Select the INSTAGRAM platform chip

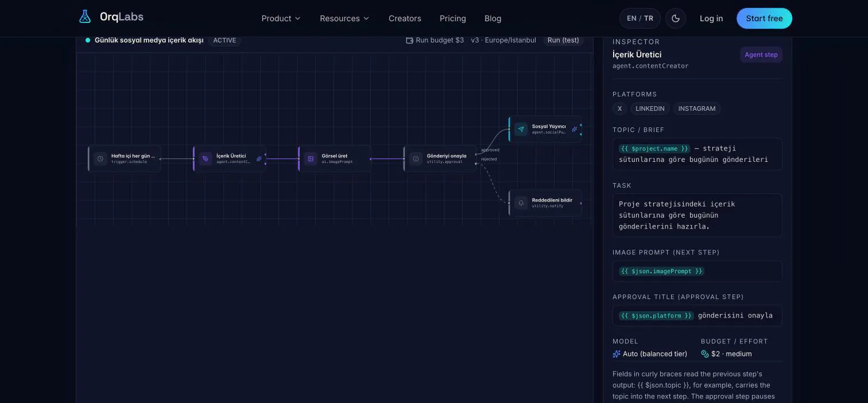pos(697,108)
